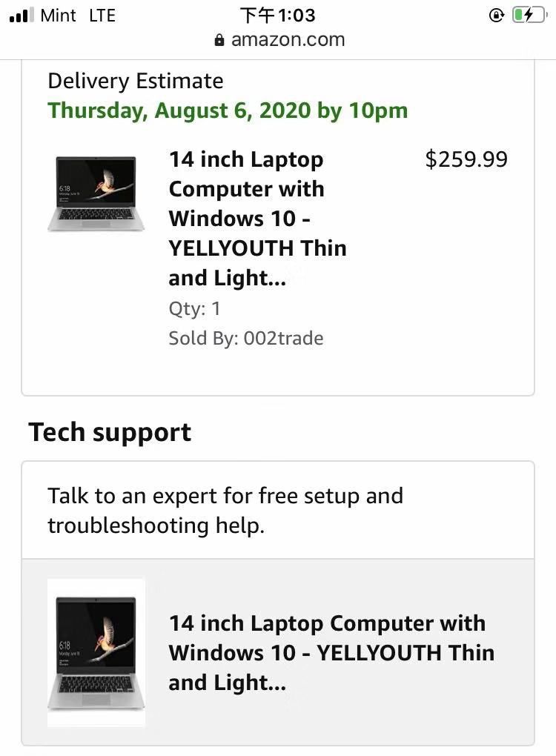
Task: Tap the LTE network indicator
Action: pyautogui.click(x=102, y=15)
